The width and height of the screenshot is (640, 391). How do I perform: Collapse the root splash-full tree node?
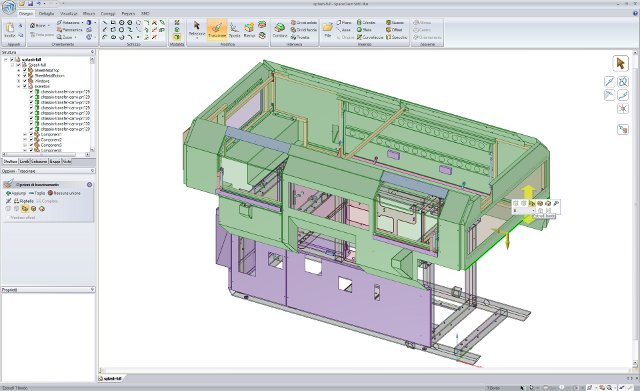coord(6,60)
